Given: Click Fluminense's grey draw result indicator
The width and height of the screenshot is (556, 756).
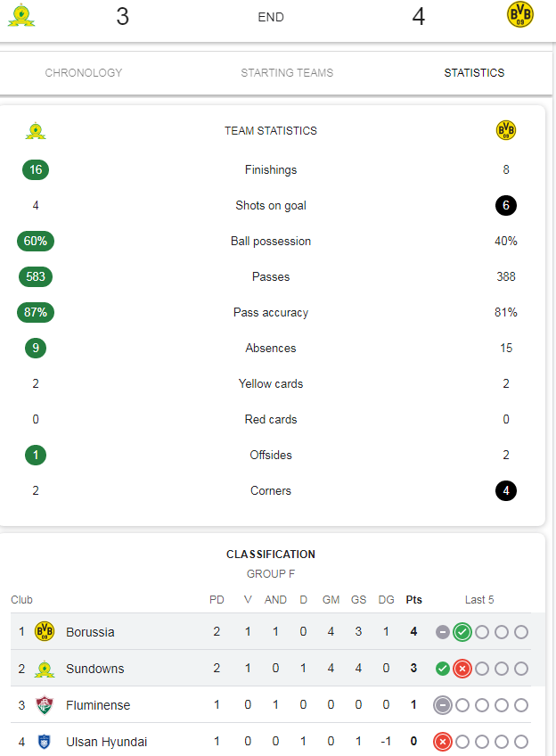Looking at the screenshot, I should tap(442, 705).
